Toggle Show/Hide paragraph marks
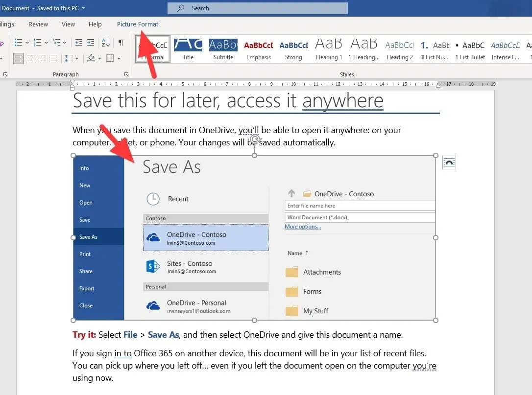Screen dimensions: 532x395 (121, 43)
